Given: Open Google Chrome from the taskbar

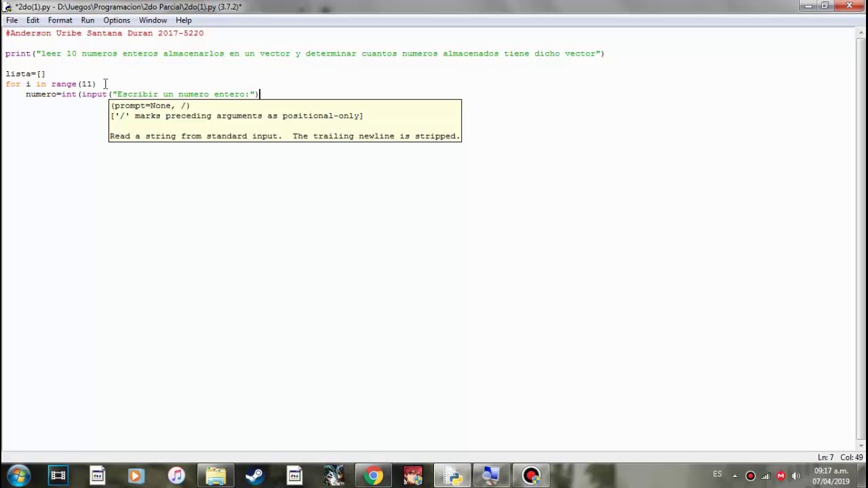Looking at the screenshot, I should coord(374,476).
